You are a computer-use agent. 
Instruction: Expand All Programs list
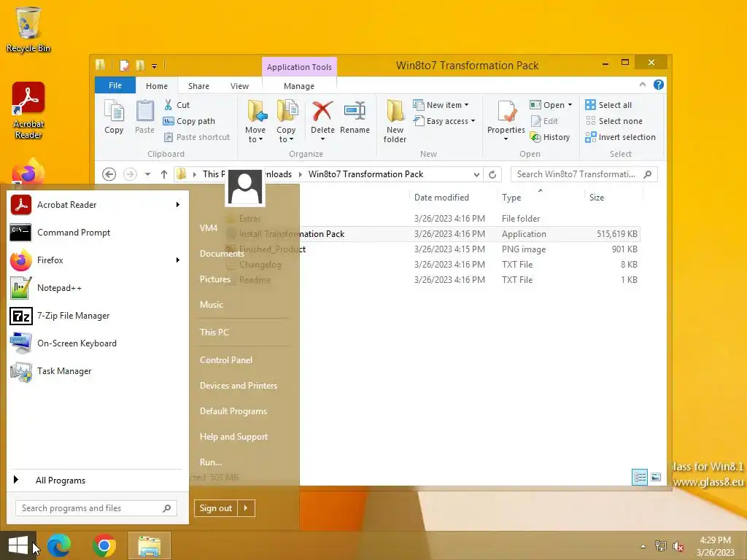[60, 480]
